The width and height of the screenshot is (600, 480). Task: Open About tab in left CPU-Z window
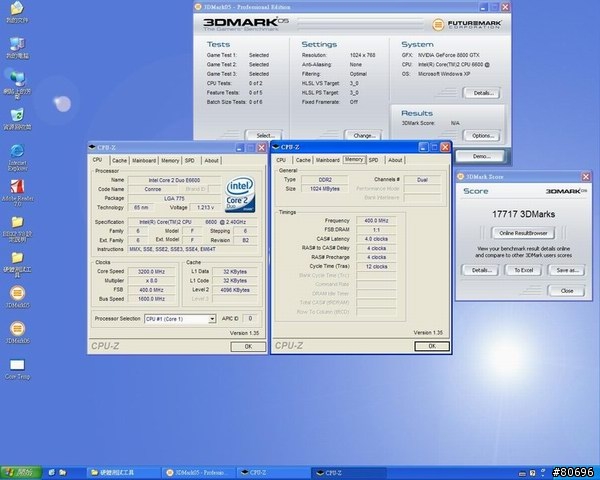[x=211, y=161]
